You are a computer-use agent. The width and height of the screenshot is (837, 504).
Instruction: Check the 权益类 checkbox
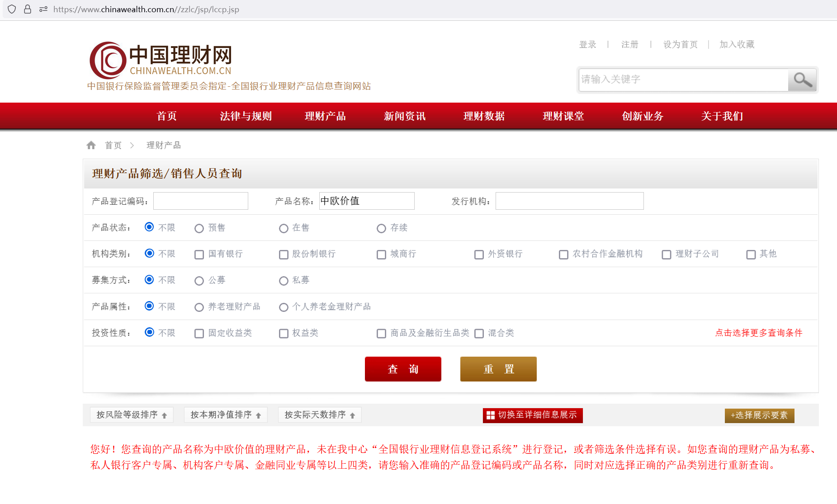pos(284,334)
